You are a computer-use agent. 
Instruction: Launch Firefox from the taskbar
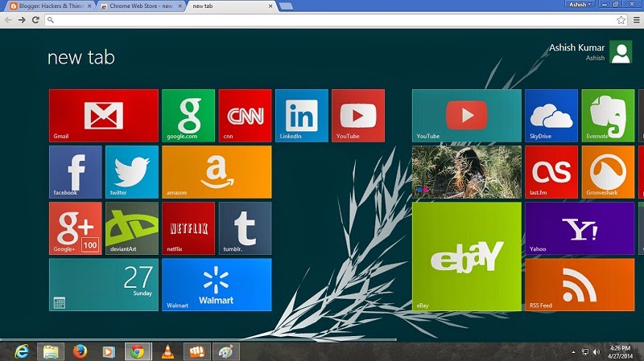pos(80,351)
